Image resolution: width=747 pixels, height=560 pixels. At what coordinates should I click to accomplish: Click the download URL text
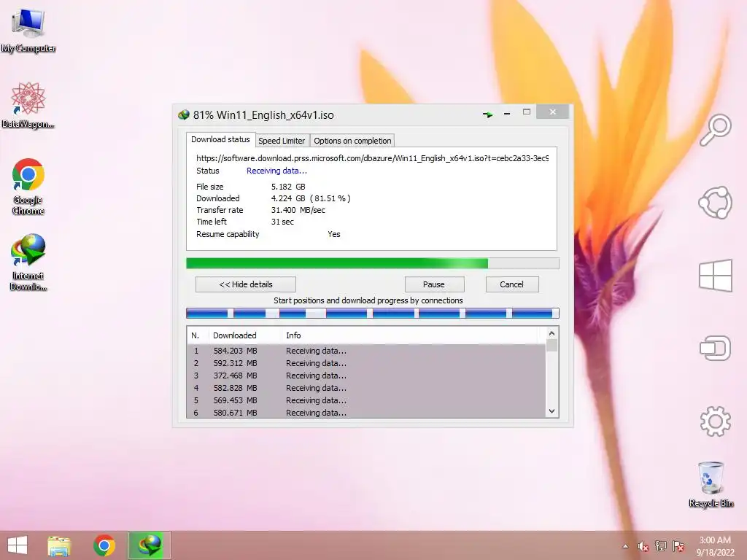373,158
